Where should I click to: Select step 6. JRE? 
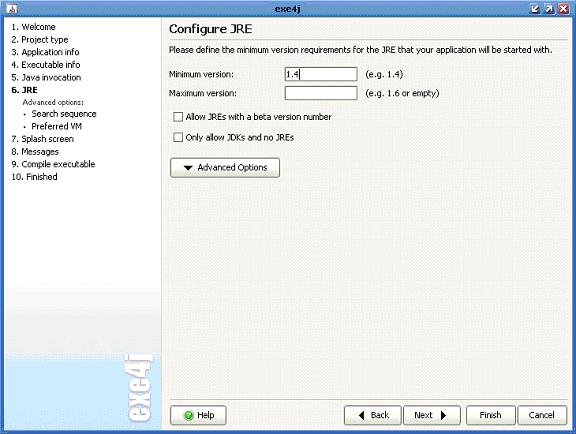tap(24, 90)
